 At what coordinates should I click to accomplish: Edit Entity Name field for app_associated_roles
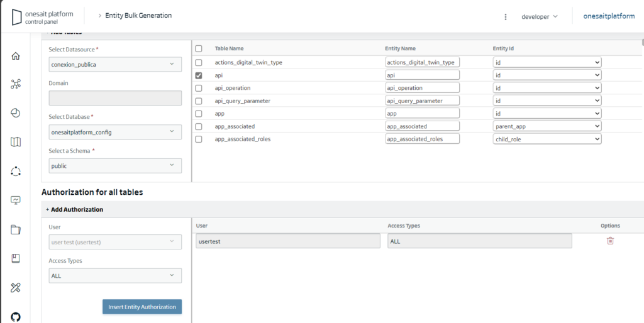tap(422, 139)
